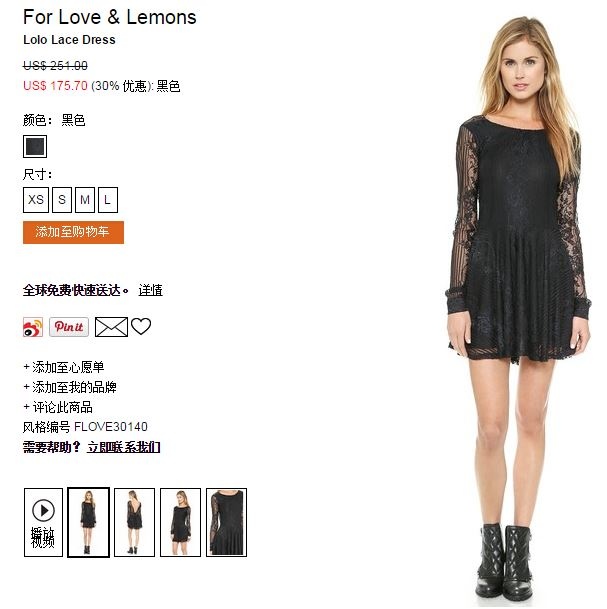Select the black color swatch
Viewport: 607px width, 609px height.
[35, 146]
